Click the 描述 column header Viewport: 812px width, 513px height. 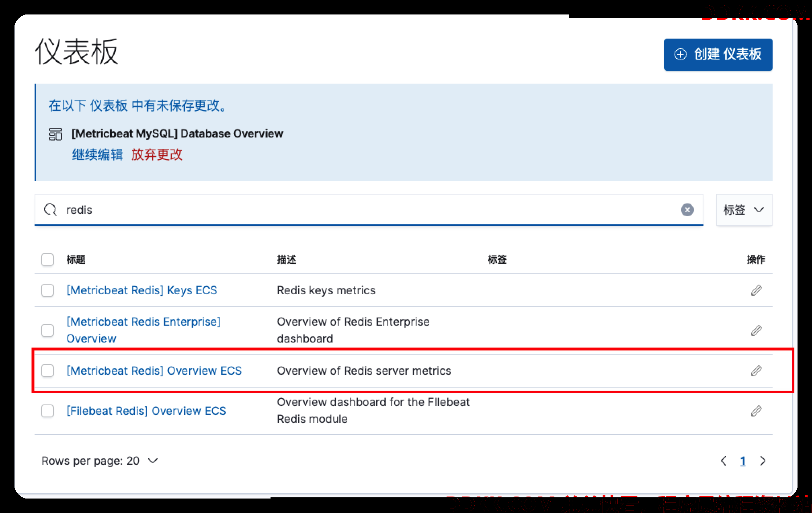(287, 260)
